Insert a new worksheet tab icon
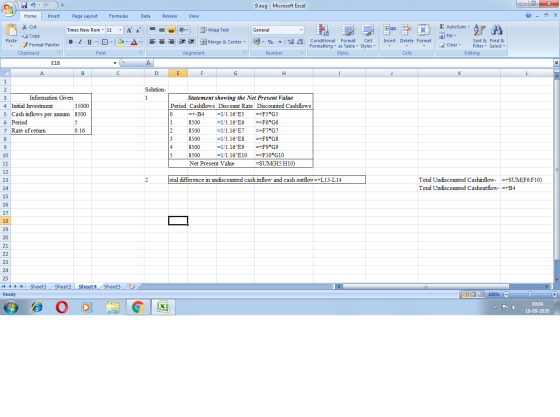Screen dimensions: 560x417 [132, 286]
